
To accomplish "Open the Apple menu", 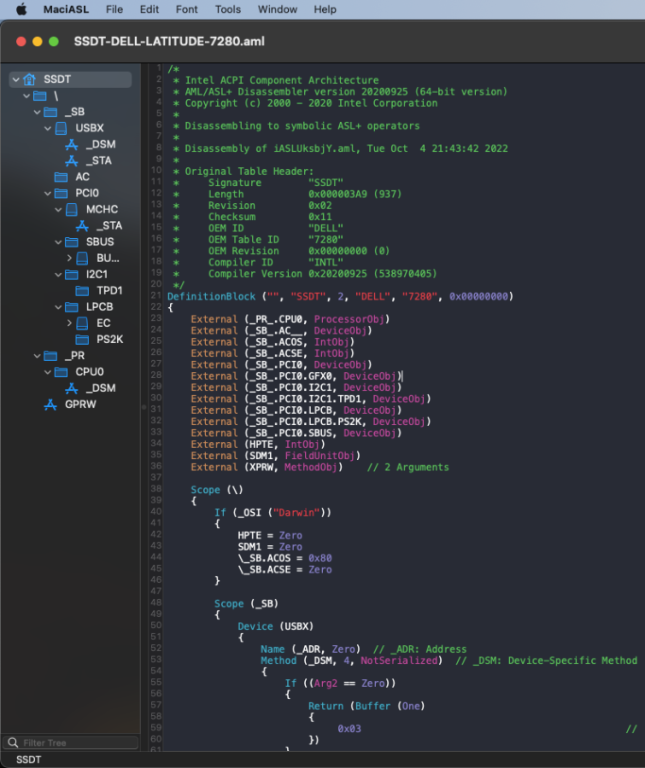I will [20, 9].
